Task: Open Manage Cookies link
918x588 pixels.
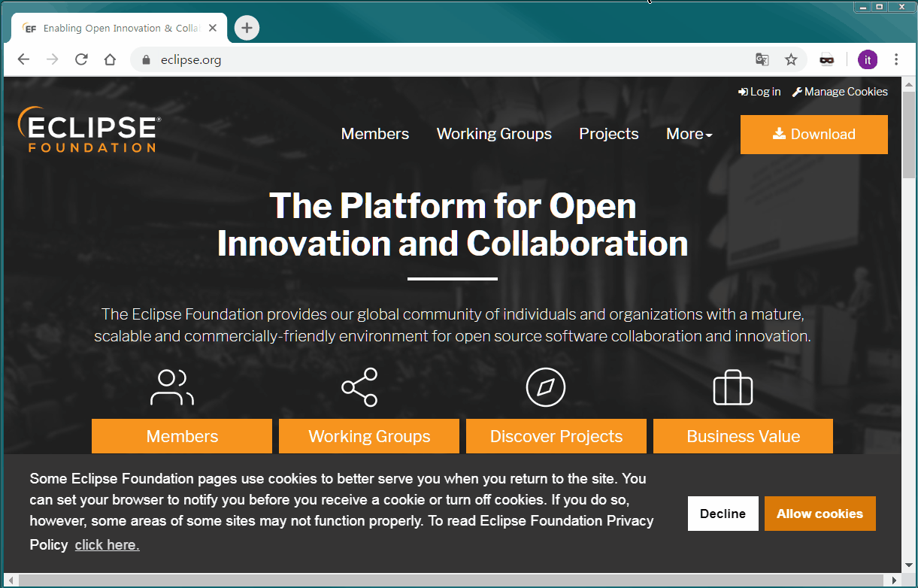Action: (x=840, y=92)
